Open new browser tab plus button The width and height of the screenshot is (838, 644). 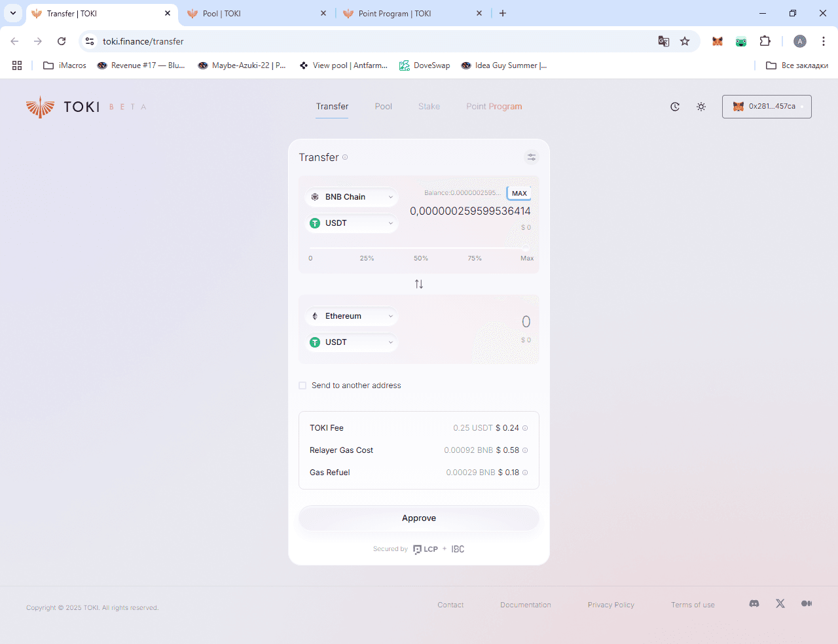click(x=503, y=13)
